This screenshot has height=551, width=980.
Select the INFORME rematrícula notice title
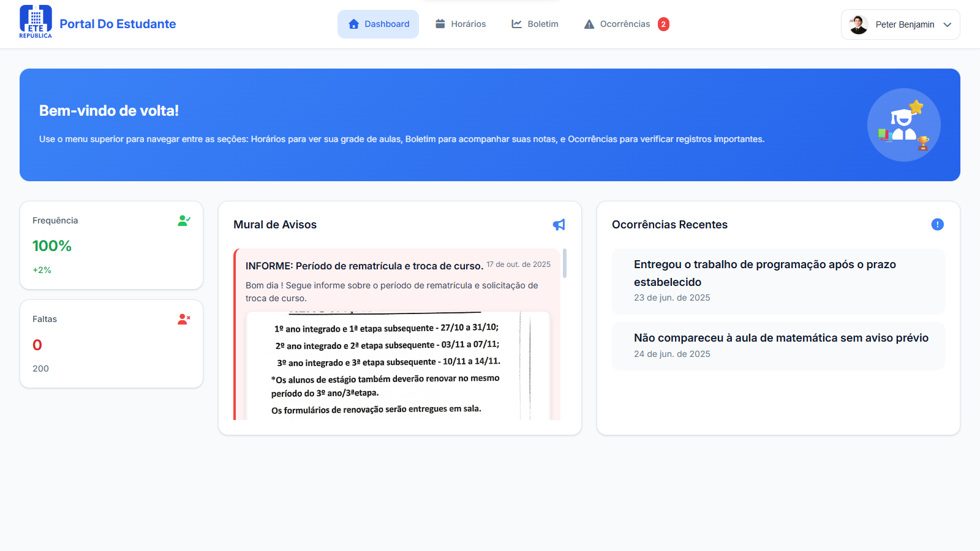(364, 266)
